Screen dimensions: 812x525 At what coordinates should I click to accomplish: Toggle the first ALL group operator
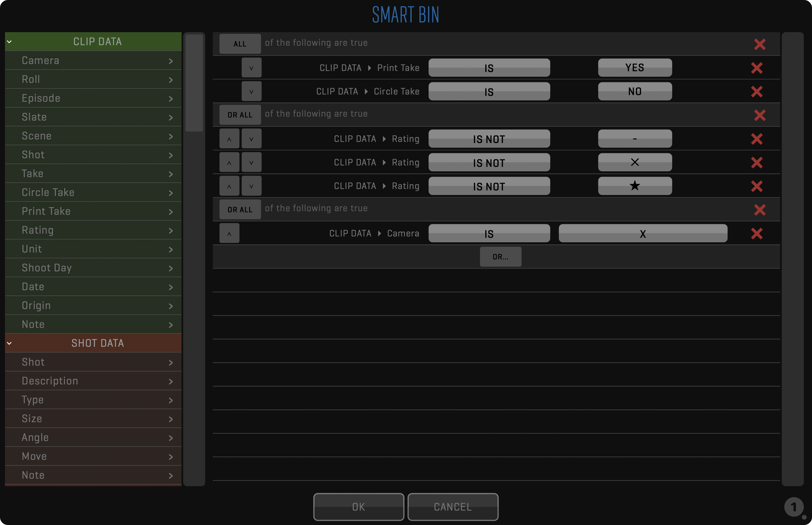pyautogui.click(x=240, y=44)
